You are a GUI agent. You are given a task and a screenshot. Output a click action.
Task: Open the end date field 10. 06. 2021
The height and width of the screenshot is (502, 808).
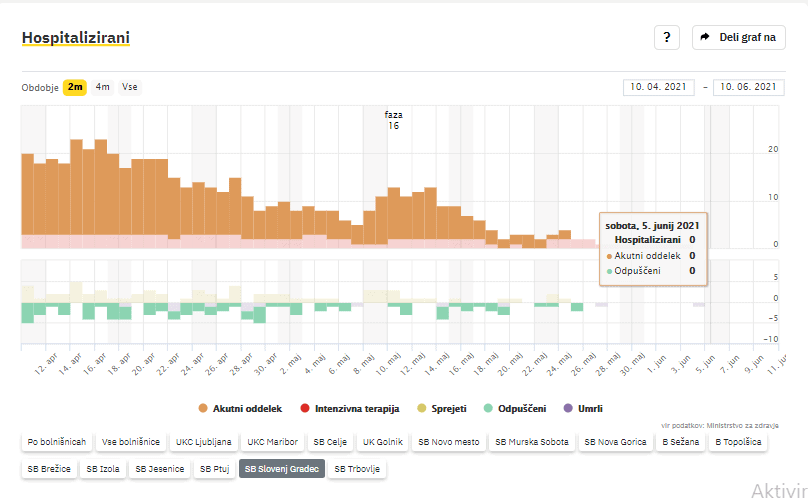747,87
